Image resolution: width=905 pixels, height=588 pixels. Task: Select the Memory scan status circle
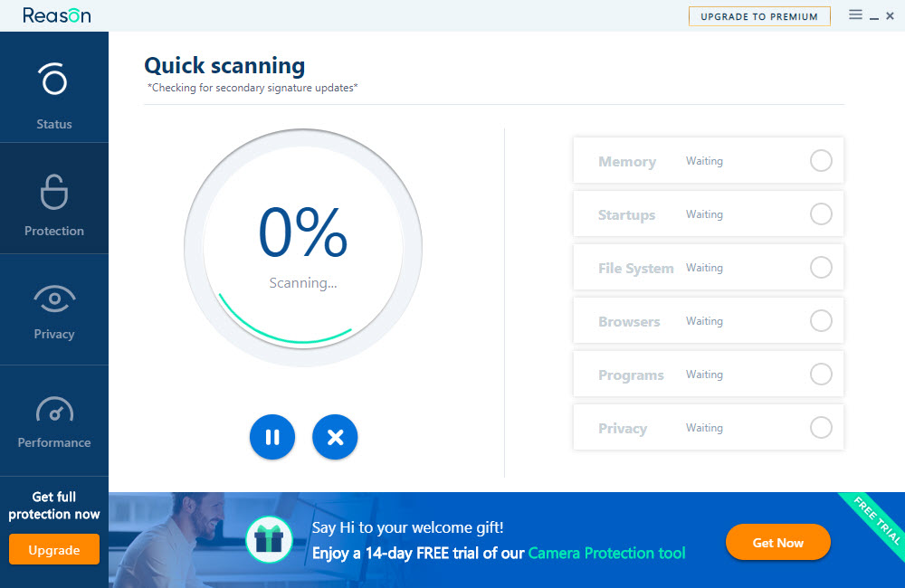click(x=821, y=160)
